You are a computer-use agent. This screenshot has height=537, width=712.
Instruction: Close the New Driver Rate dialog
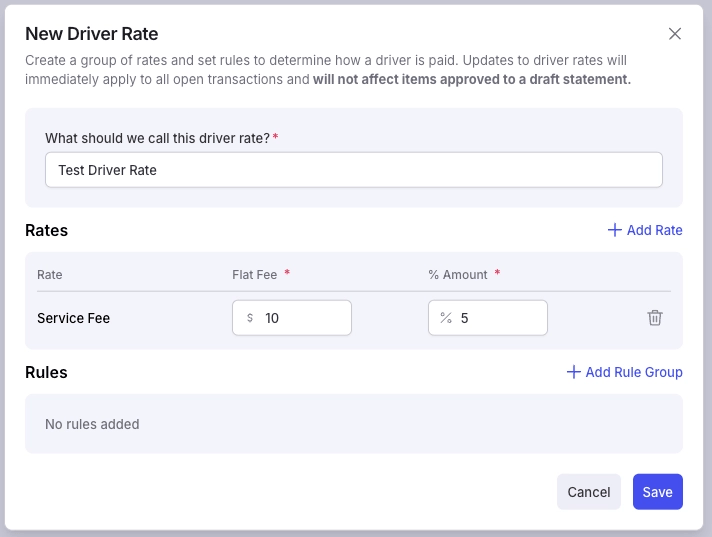point(675,34)
